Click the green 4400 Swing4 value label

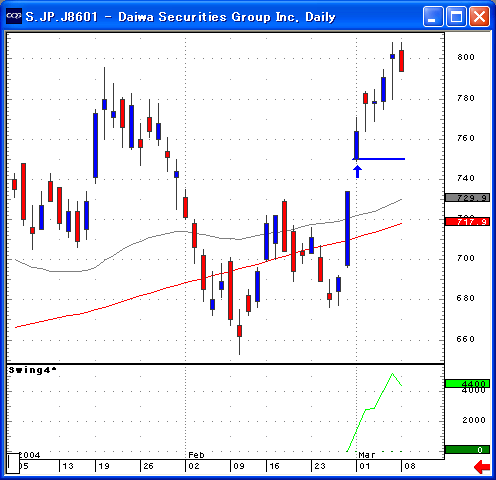click(x=467, y=384)
